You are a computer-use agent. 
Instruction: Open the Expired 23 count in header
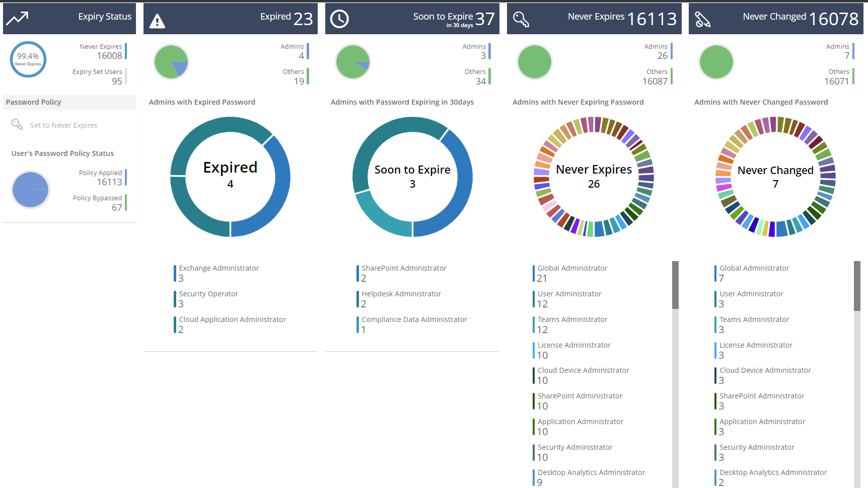[x=303, y=19]
